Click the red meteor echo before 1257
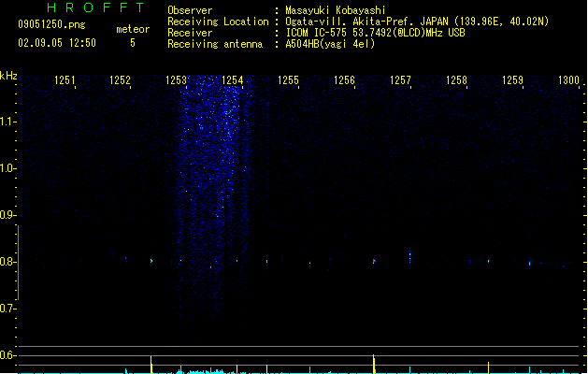 coord(374,261)
